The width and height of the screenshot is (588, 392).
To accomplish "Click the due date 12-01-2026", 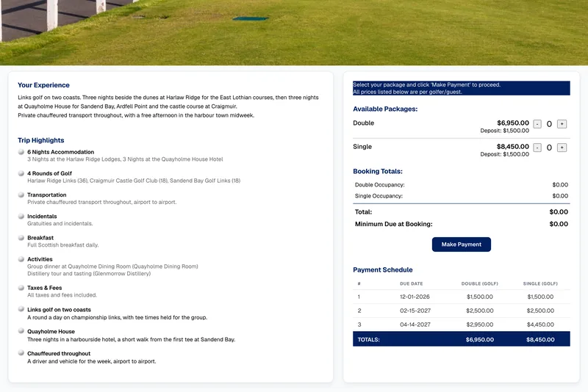I will point(415,297).
